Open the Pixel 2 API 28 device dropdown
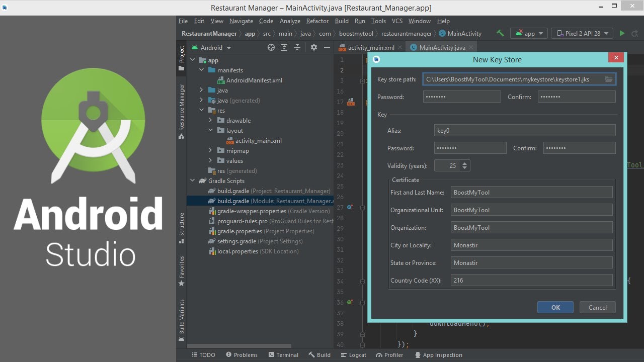This screenshot has height=362, width=644. click(582, 34)
